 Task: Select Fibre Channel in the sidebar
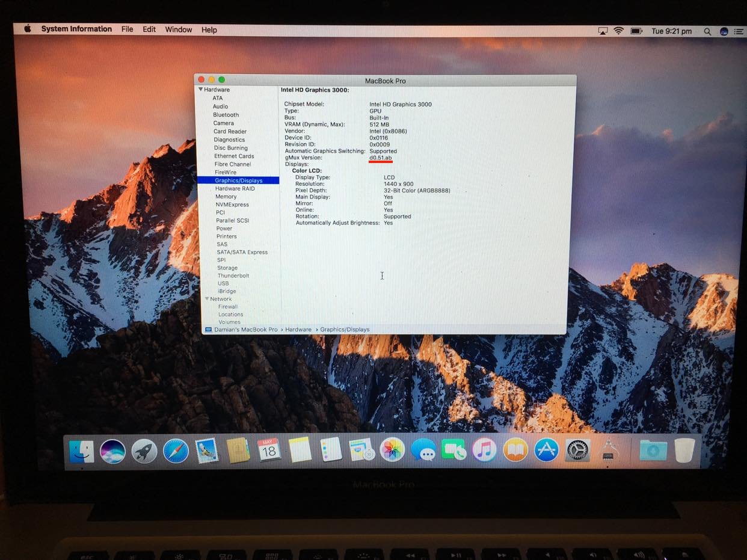click(x=232, y=164)
